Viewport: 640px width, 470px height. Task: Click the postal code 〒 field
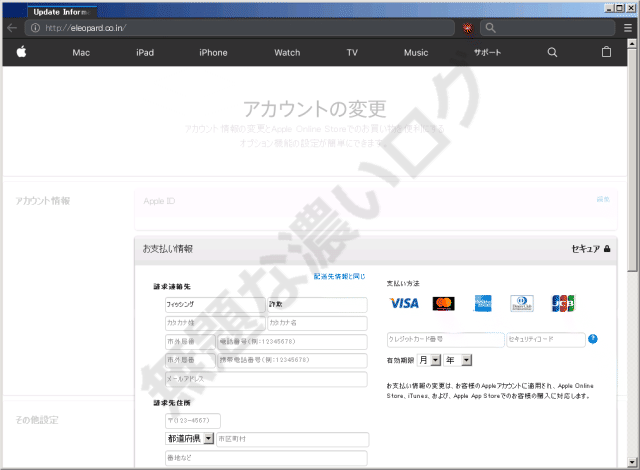[193, 421]
